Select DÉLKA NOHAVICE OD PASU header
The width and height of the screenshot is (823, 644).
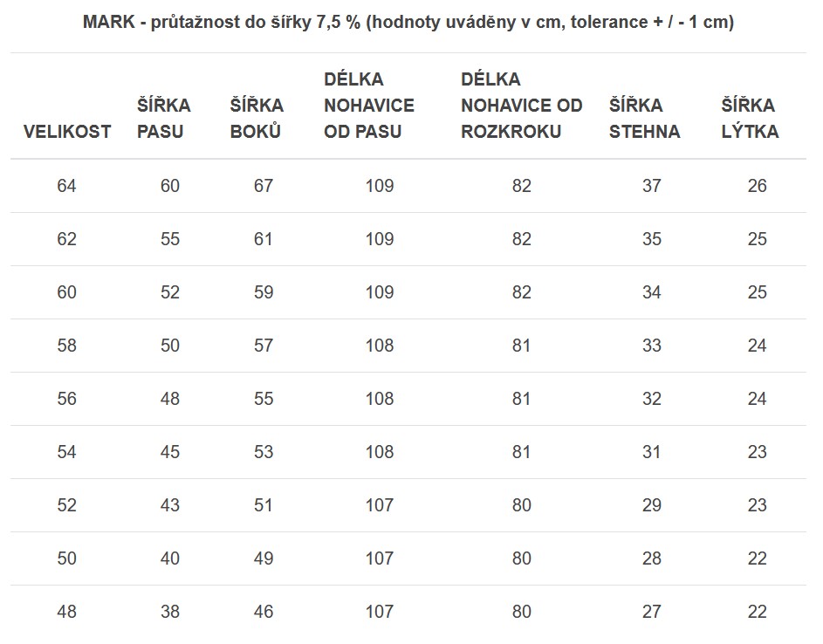coord(369,105)
